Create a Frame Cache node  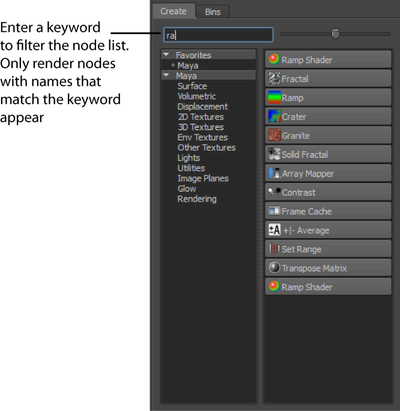coord(328,211)
